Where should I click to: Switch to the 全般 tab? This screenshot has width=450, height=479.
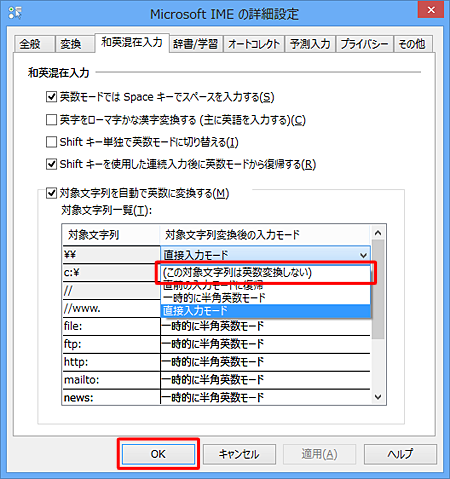click(x=34, y=44)
